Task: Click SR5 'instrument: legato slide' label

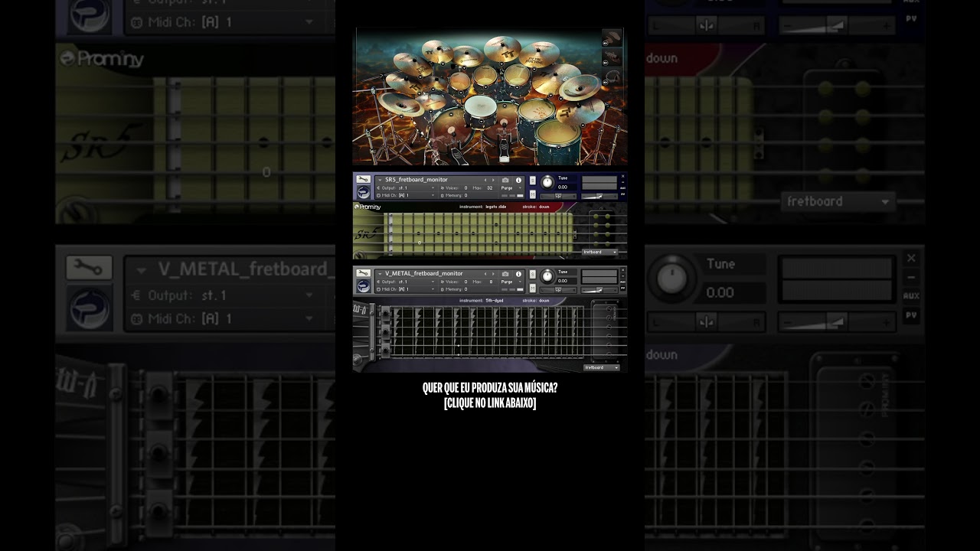Action: [x=482, y=206]
